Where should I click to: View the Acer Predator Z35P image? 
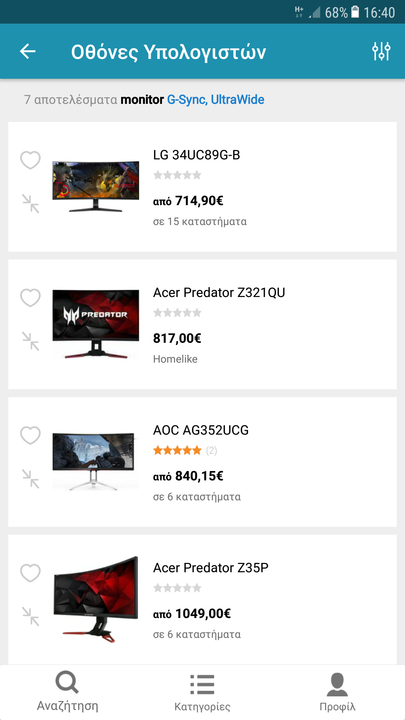click(96, 599)
